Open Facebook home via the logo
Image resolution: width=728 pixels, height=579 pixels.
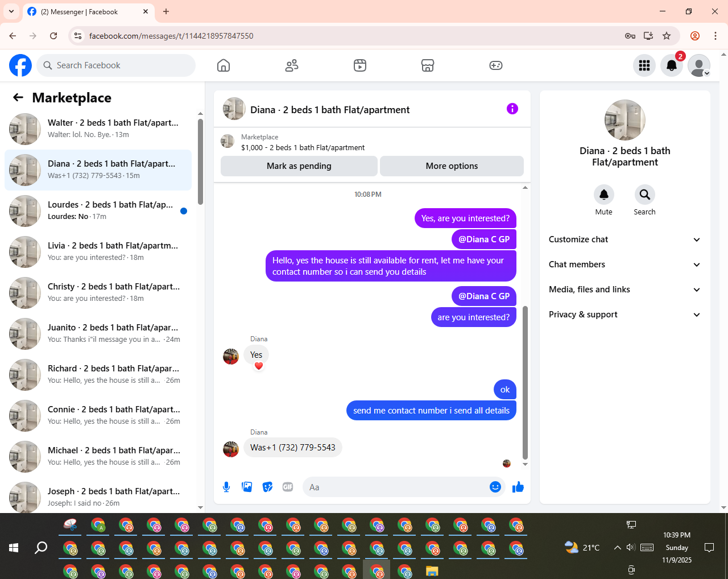click(20, 65)
